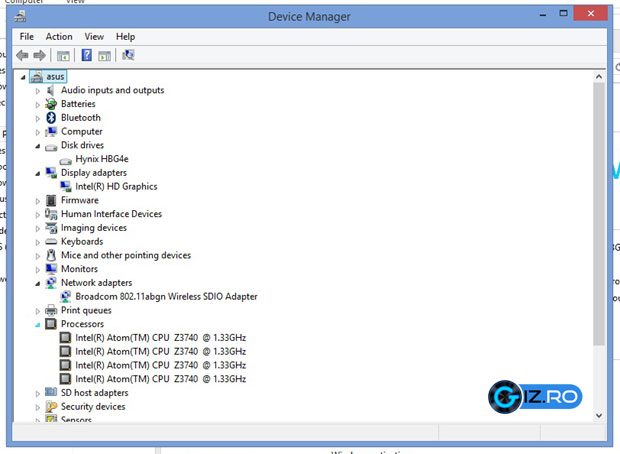Collapse the asus root node
This screenshot has width=620, height=454.
point(23,77)
